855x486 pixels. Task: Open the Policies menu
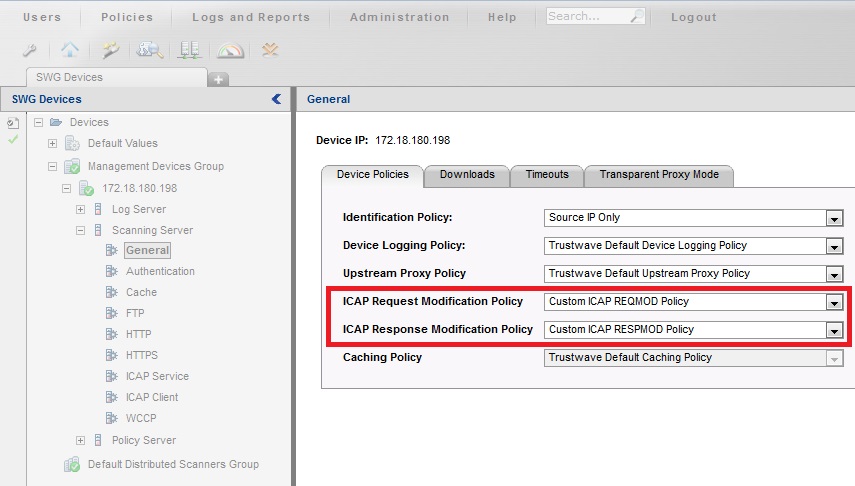[x=127, y=17]
